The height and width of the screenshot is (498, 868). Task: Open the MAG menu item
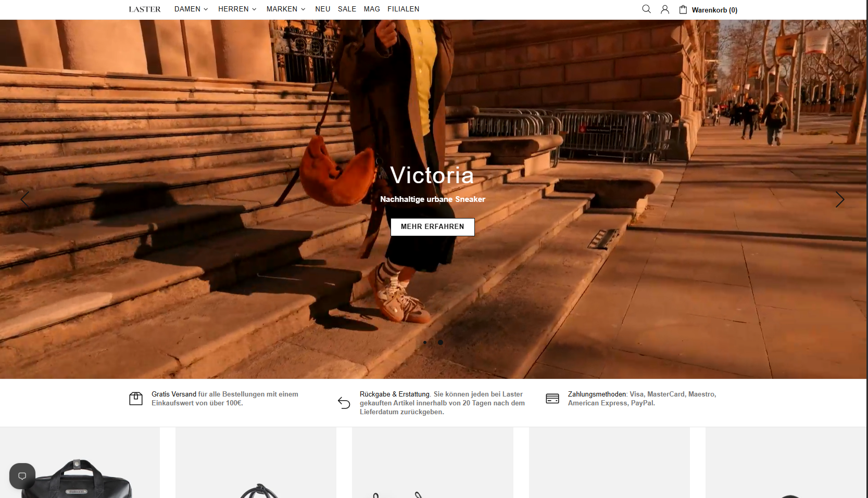point(372,9)
